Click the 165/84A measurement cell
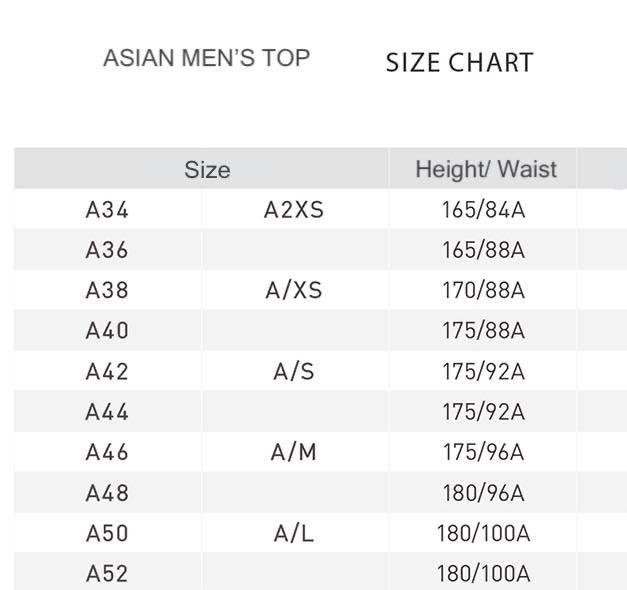 [483, 210]
